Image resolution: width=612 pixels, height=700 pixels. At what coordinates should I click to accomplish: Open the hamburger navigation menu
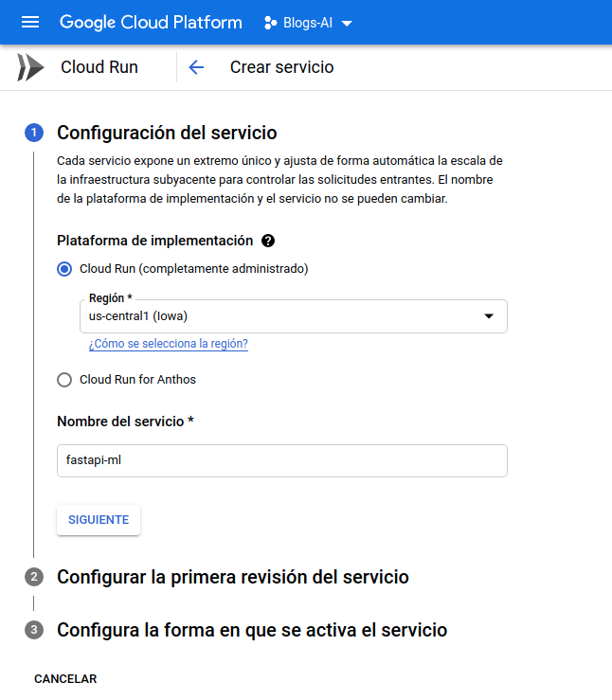[x=30, y=22]
